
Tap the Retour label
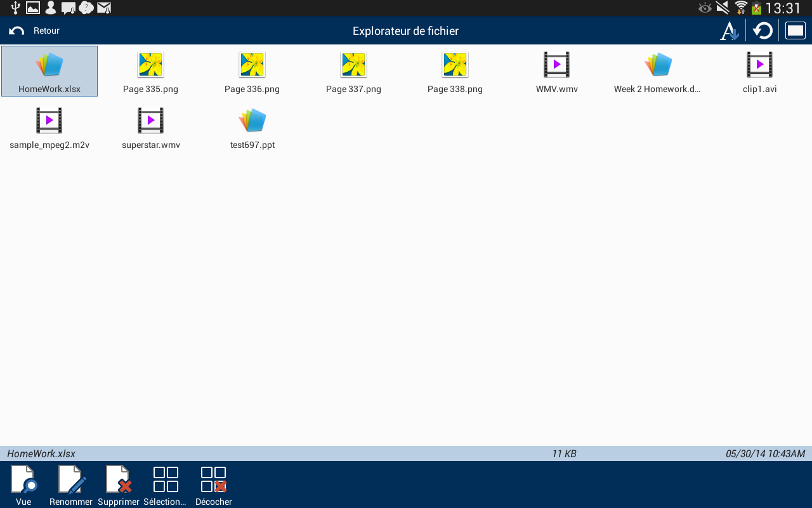coord(46,30)
